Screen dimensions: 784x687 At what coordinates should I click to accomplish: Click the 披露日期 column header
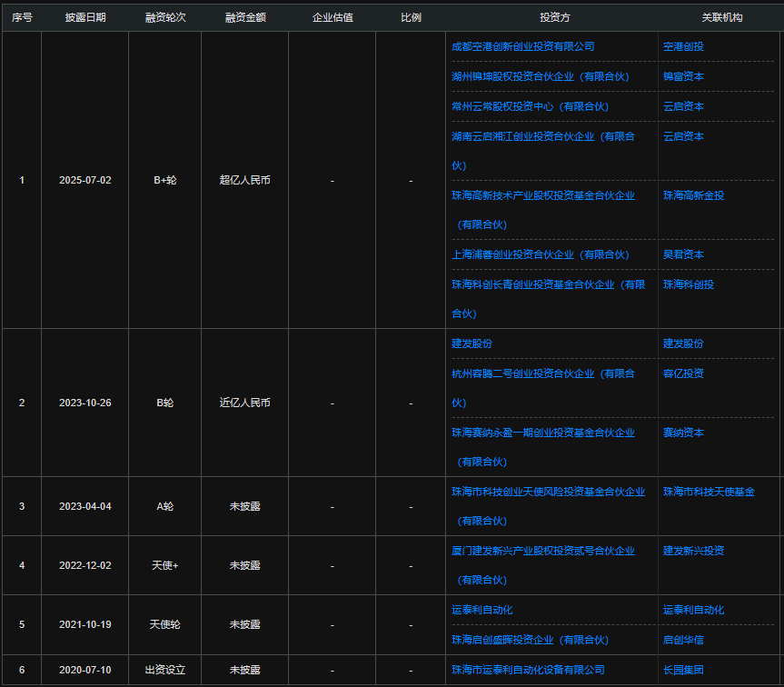pyautogui.click(x=85, y=17)
